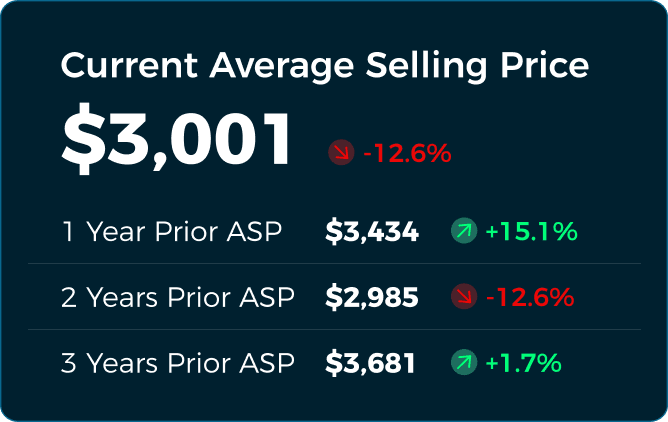Click the +15.1% change percentage
The image size is (668, 422).
coord(531,232)
